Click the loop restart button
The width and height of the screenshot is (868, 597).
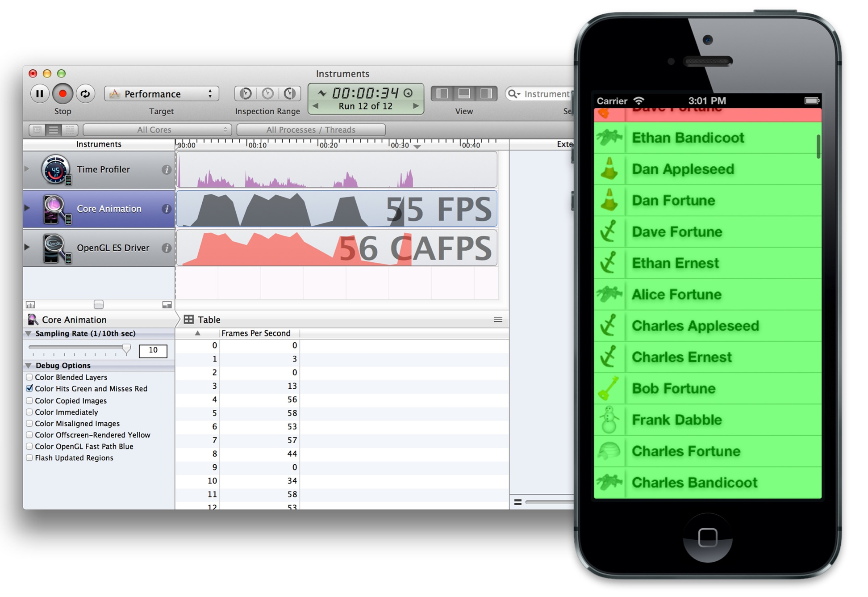85,93
